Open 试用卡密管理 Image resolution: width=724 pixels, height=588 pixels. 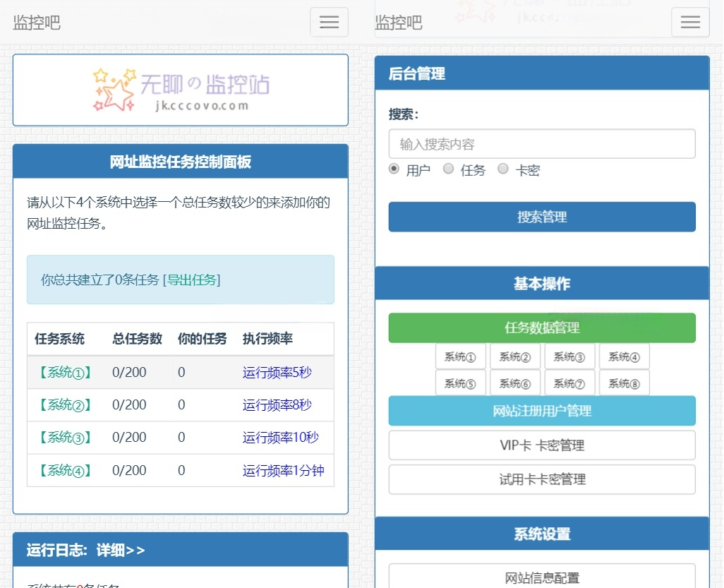click(541, 479)
